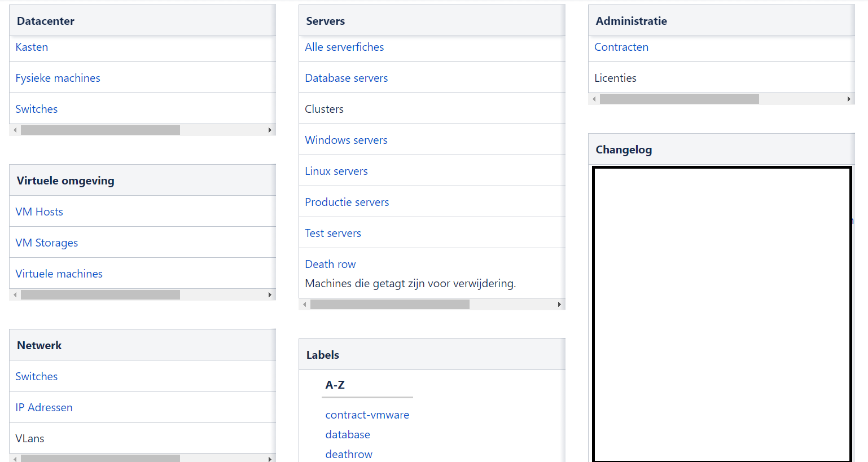Image resolution: width=868 pixels, height=462 pixels.
Task: Click the right scroll arrow of the Servers panel
Action: 559,304
